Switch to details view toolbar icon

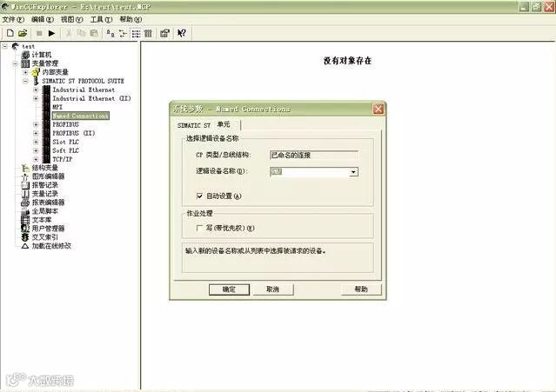[x=148, y=33]
